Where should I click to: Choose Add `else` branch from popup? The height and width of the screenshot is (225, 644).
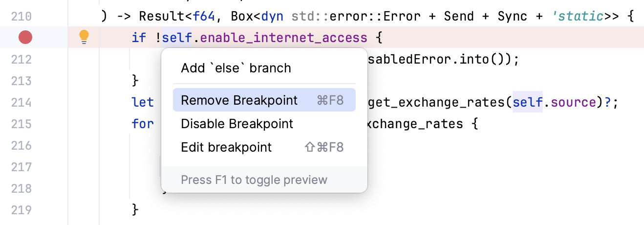pyautogui.click(x=236, y=68)
